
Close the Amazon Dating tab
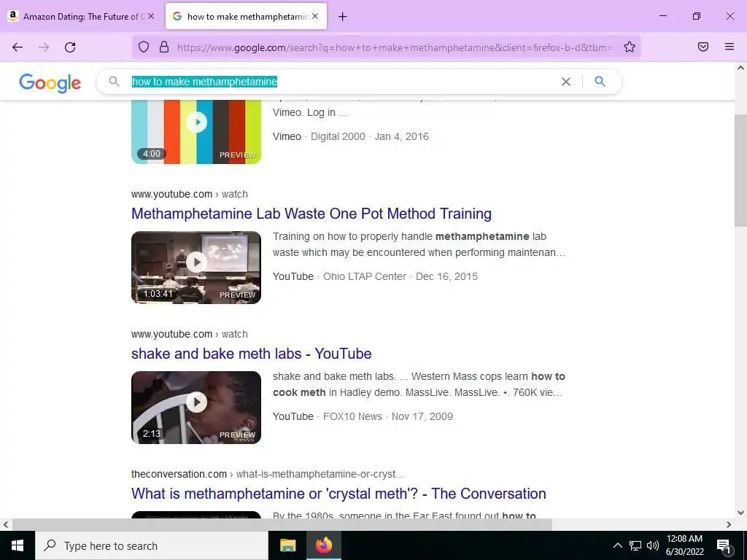(x=151, y=16)
